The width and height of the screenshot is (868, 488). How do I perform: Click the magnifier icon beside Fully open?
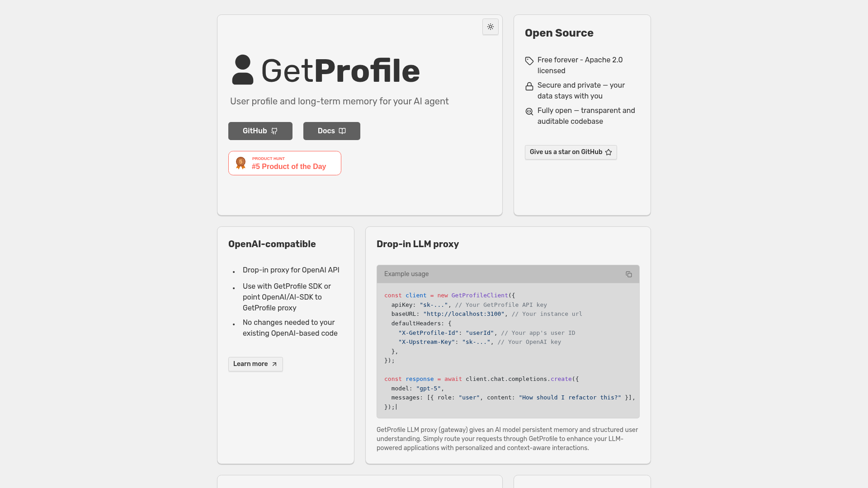coord(528,112)
